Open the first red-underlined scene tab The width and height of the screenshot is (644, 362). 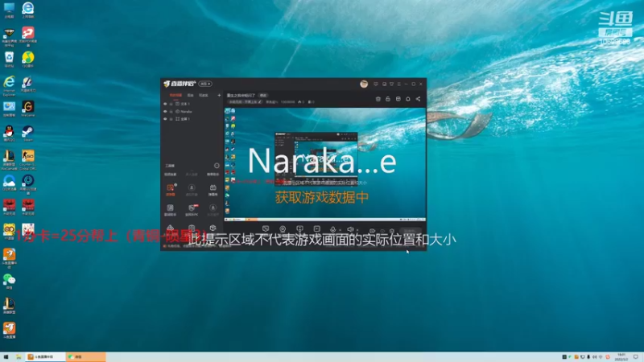click(x=175, y=95)
